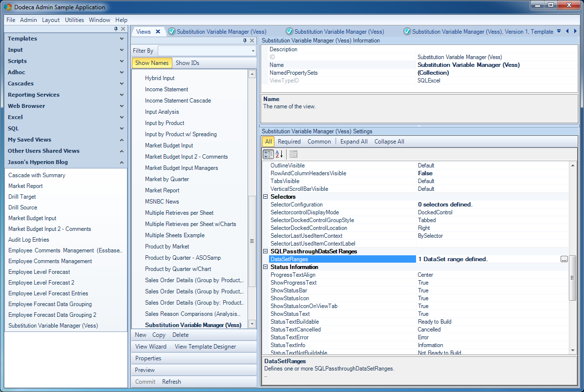Click the Property Pages icon in settings toolbar

point(293,154)
